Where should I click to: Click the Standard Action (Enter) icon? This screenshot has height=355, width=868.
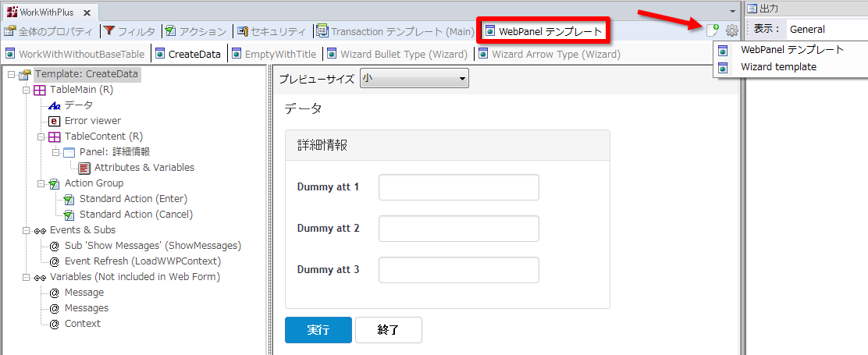point(69,199)
